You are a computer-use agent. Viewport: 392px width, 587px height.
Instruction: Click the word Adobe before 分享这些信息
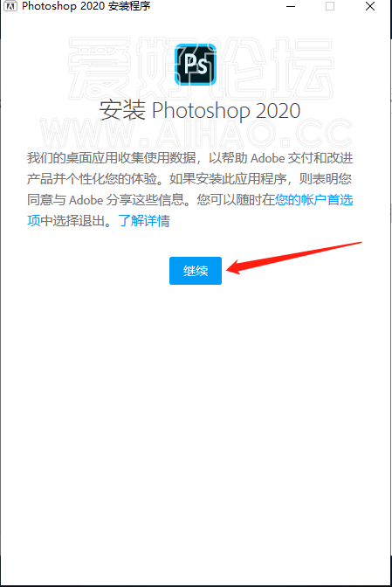[86, 200]
